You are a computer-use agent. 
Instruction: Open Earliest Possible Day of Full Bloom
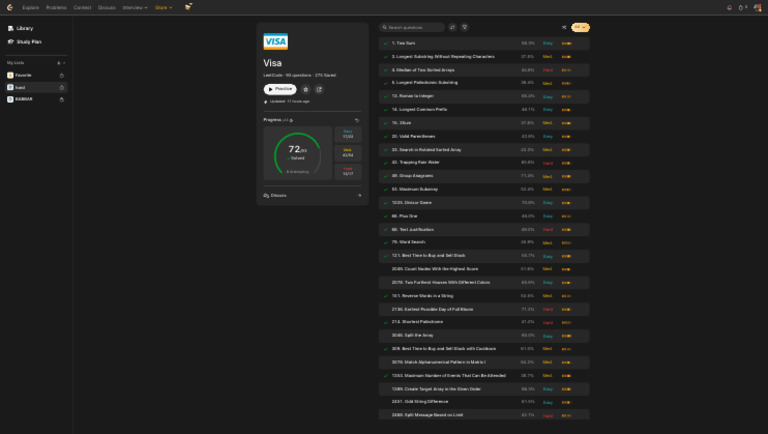pyautogui.click(x=432, y=310)
